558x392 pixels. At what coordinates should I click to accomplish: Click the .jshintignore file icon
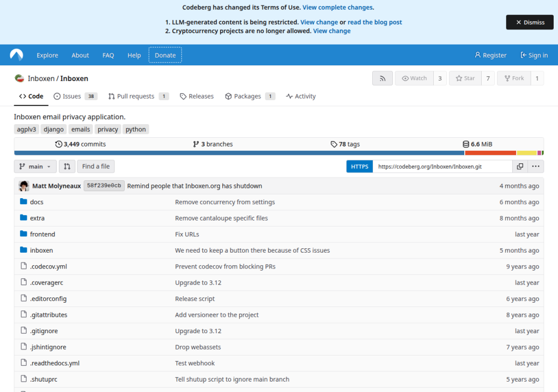23,346
